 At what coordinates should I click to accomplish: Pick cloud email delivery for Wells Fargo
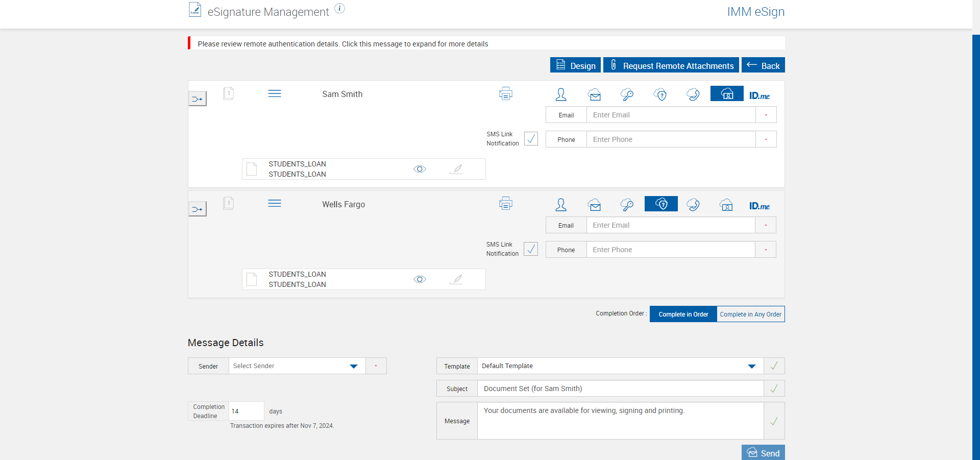coord(594,205)
